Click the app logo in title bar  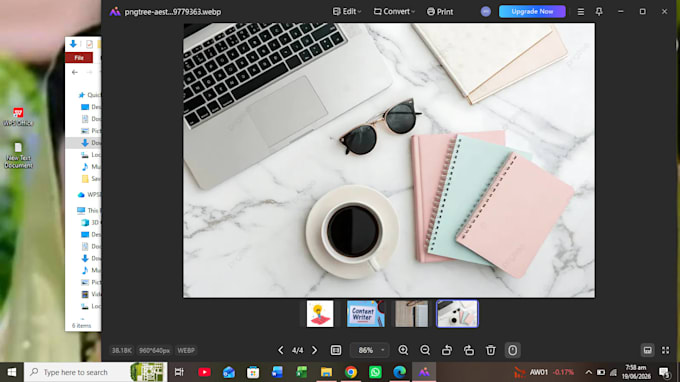[115, 12]
